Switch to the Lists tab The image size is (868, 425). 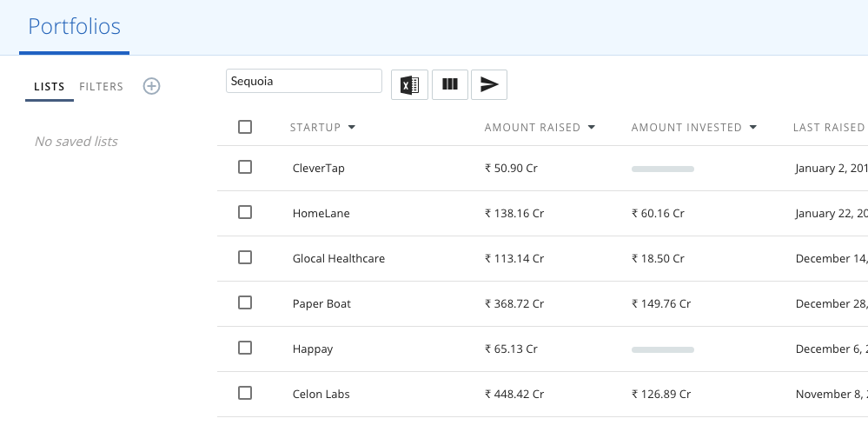50,87
